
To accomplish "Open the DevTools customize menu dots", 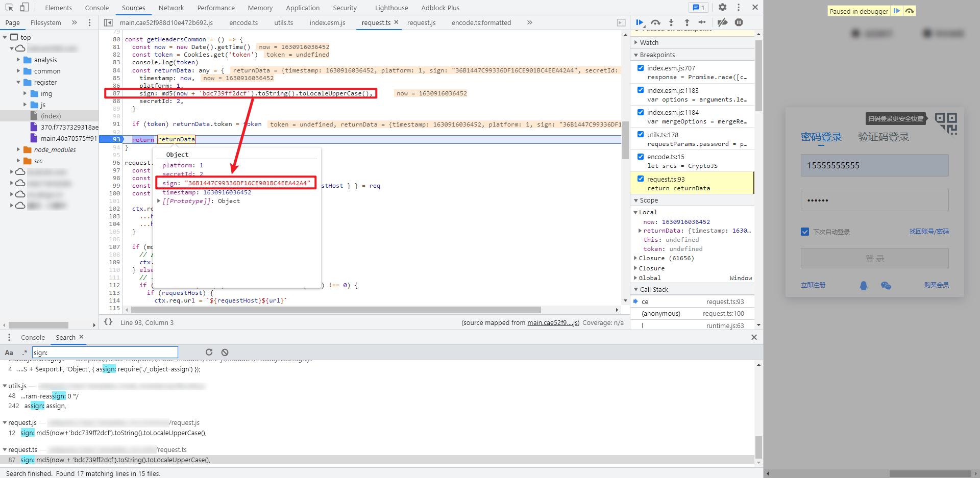I will tap(739, 7).
